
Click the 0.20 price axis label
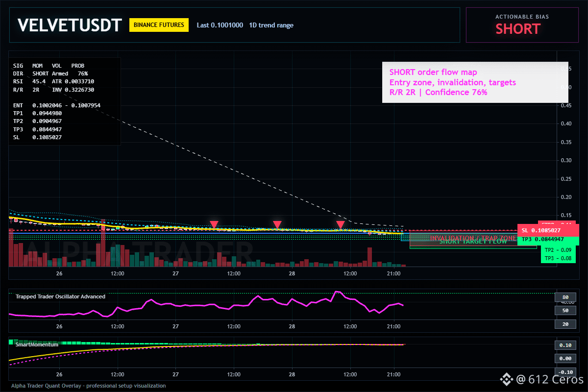tap(565, 197)
